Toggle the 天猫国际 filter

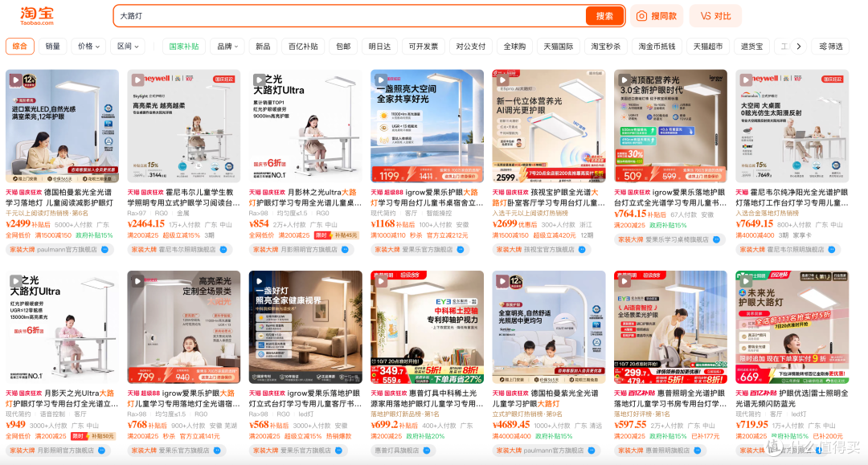click(x=558, y=47)
